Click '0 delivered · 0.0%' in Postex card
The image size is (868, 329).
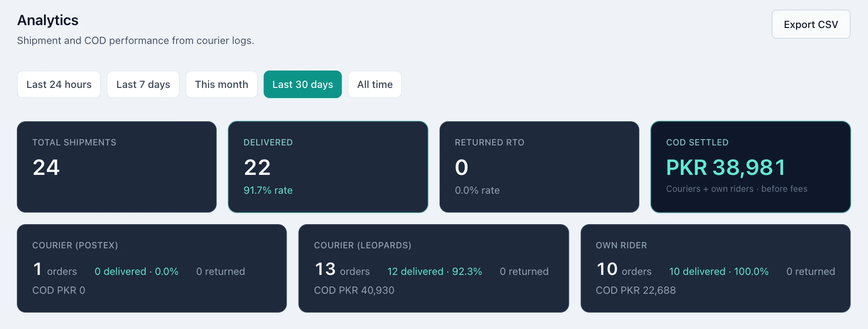(x=137, y=272)
